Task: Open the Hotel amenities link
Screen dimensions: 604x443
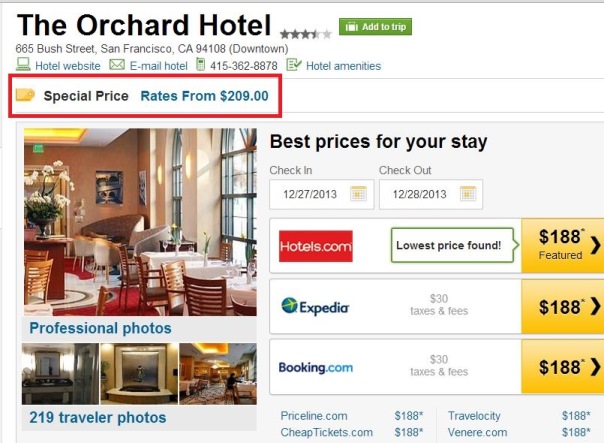Action: pyautogui.click(x=343, y=66)
